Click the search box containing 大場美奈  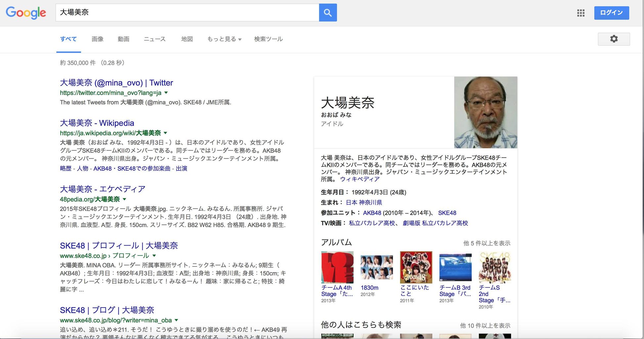click(x=187, y=13)
